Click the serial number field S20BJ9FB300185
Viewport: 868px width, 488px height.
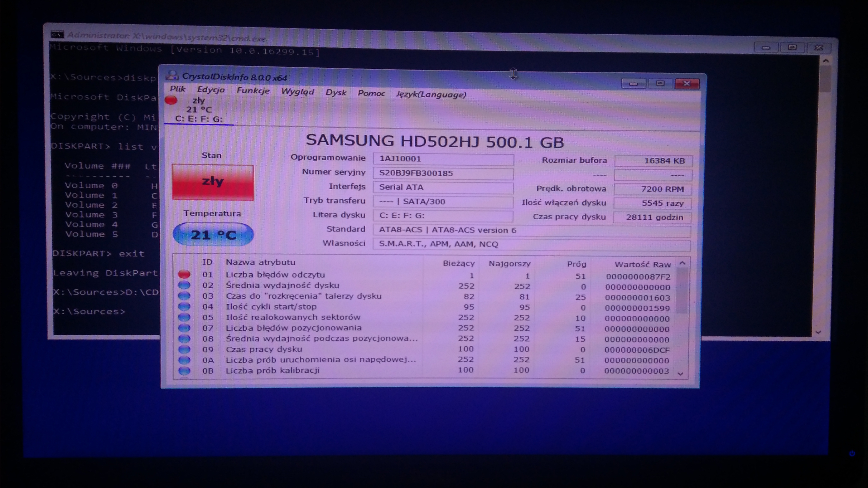click(x=443, y=174)
